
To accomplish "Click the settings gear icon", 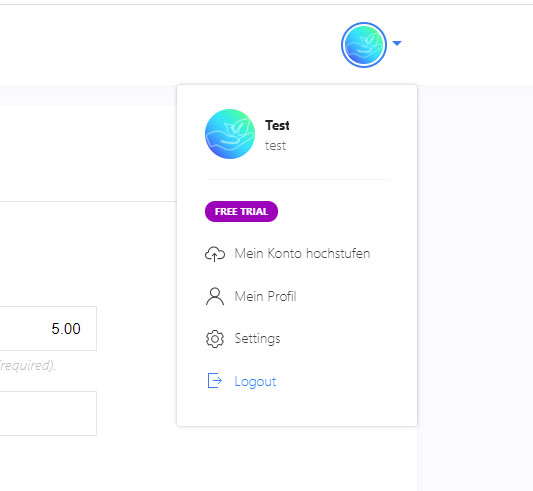I will tap(215, 339).
